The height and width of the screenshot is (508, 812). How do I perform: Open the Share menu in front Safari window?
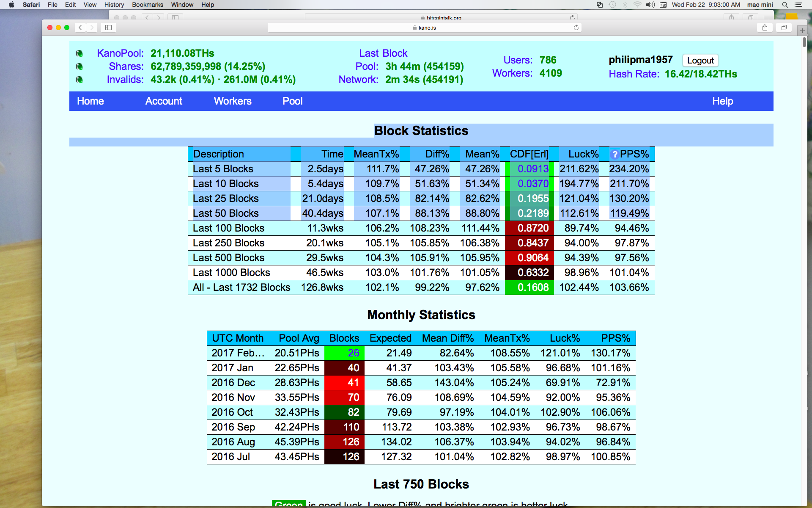(x=765, y=28)
